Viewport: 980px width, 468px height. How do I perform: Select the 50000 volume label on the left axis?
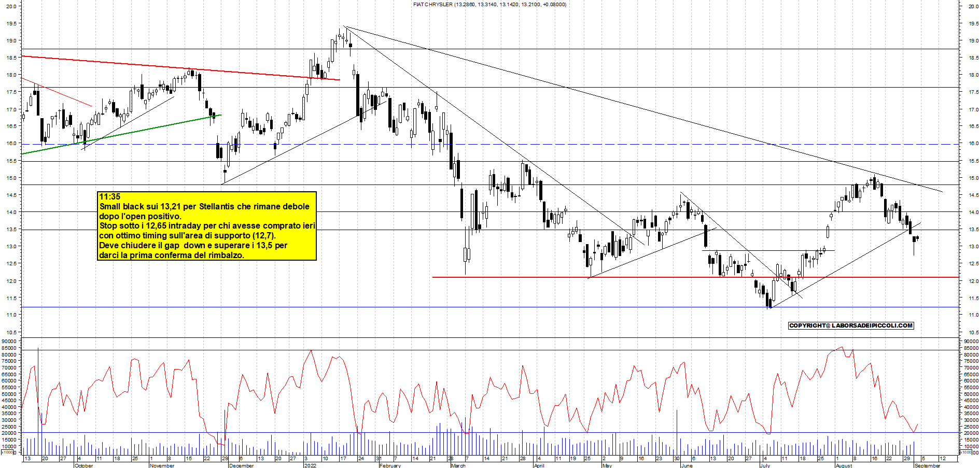[x=10, y=394]
